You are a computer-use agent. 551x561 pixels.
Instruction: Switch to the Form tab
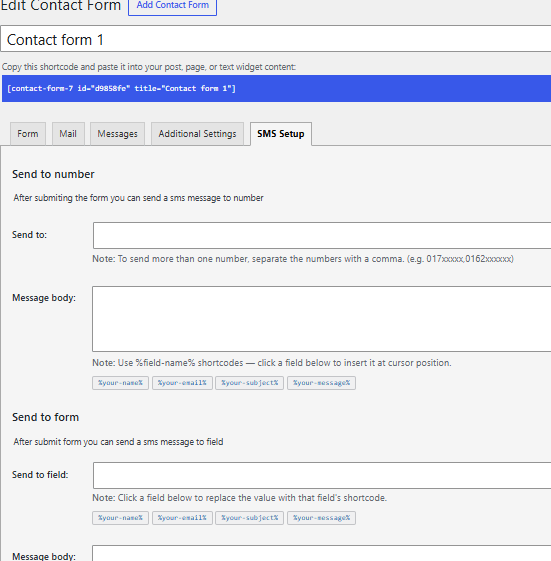28,134
